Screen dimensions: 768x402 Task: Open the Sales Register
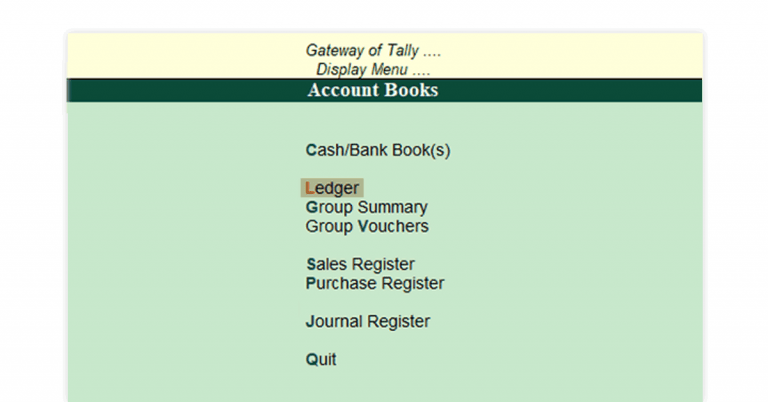click(360, 265)
